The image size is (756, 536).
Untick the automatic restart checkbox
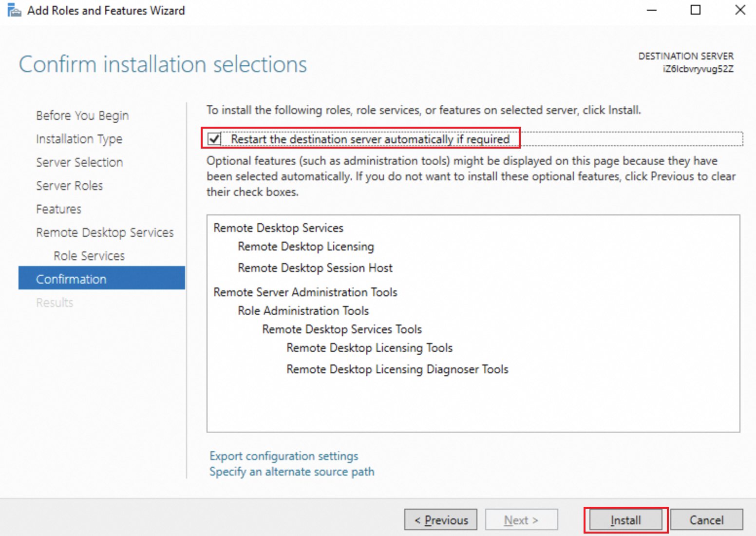[x=214, y=139]
